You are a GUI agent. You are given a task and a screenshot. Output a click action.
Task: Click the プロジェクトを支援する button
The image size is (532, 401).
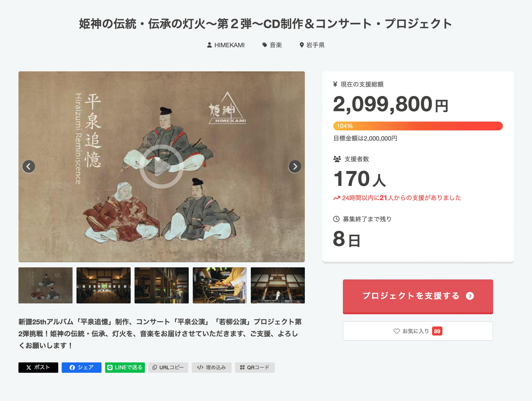click(x=418, y=296)
